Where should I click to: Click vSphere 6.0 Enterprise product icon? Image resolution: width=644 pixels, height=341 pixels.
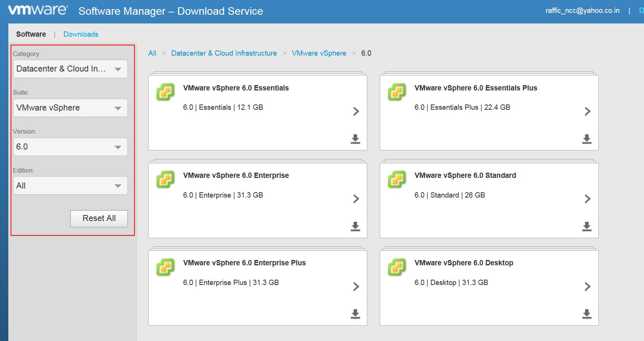pos(166,179)
